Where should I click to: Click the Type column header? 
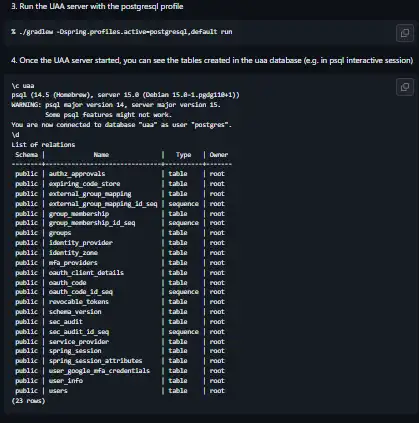183,155
